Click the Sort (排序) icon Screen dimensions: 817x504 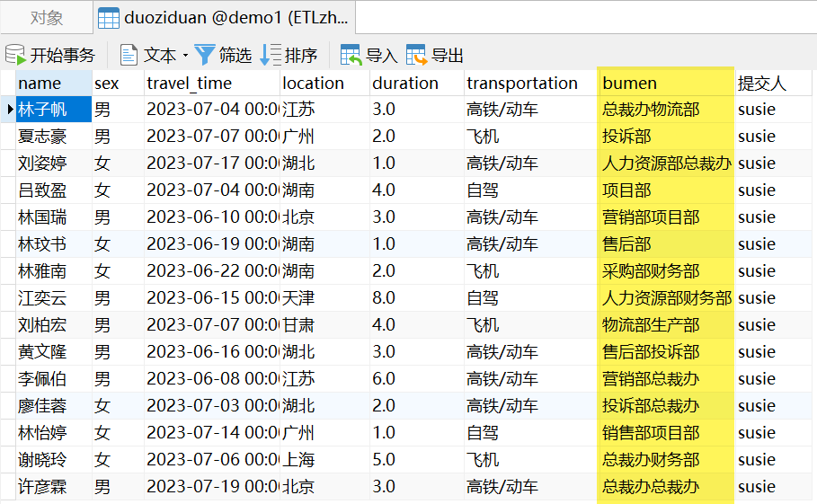(270, 55)
